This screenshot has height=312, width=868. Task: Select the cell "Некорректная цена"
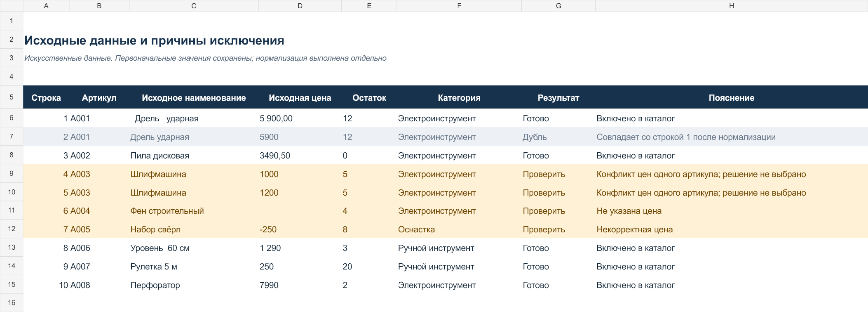(732, 229)
